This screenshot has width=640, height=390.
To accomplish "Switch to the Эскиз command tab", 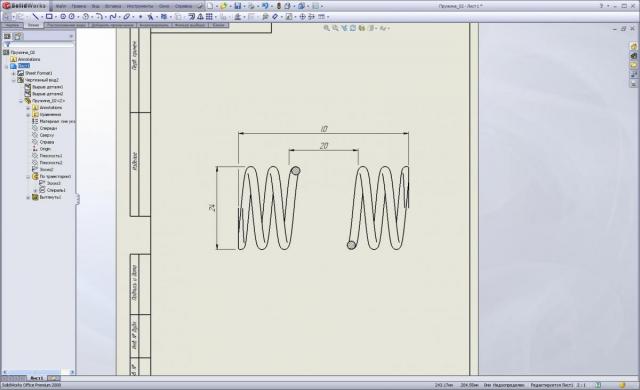I will click(33, 25).
